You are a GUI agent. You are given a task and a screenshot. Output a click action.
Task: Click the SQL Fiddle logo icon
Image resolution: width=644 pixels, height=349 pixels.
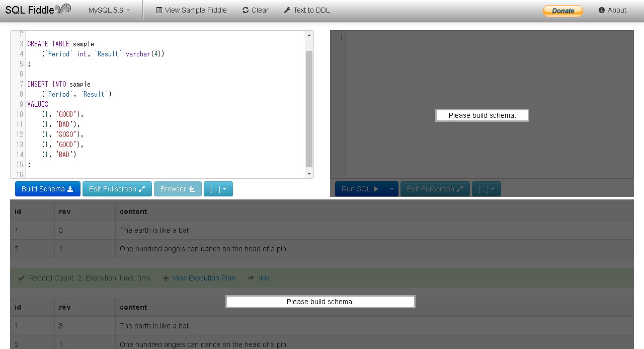click(63, 9)
